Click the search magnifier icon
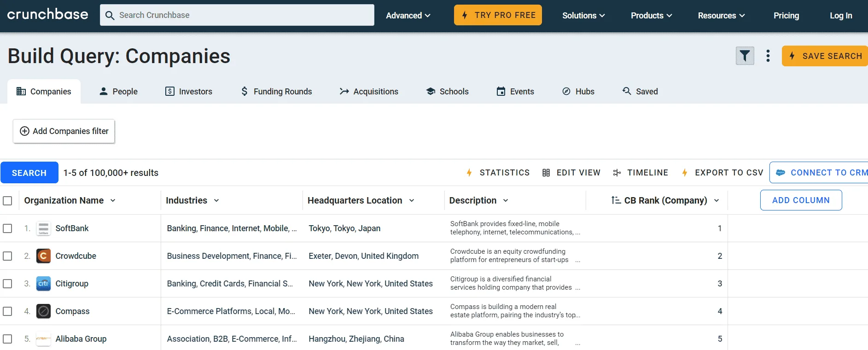The width and height of the screenshot is (868, 350). pos(110,15)
